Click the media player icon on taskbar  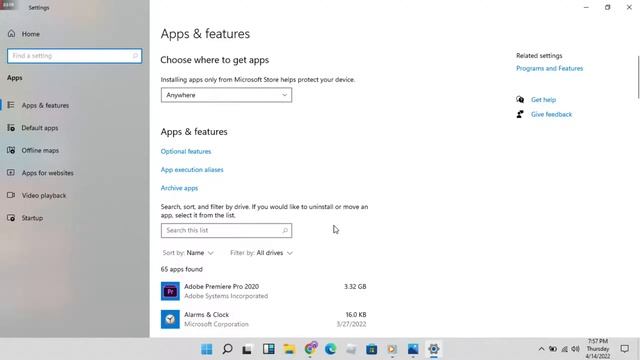pyautogui.click(x=392, y=349)
